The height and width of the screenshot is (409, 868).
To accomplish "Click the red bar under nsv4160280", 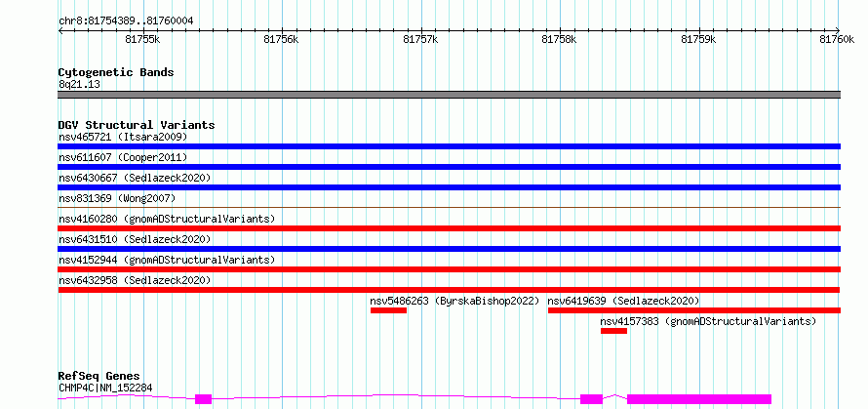I will tap(449, 228).
